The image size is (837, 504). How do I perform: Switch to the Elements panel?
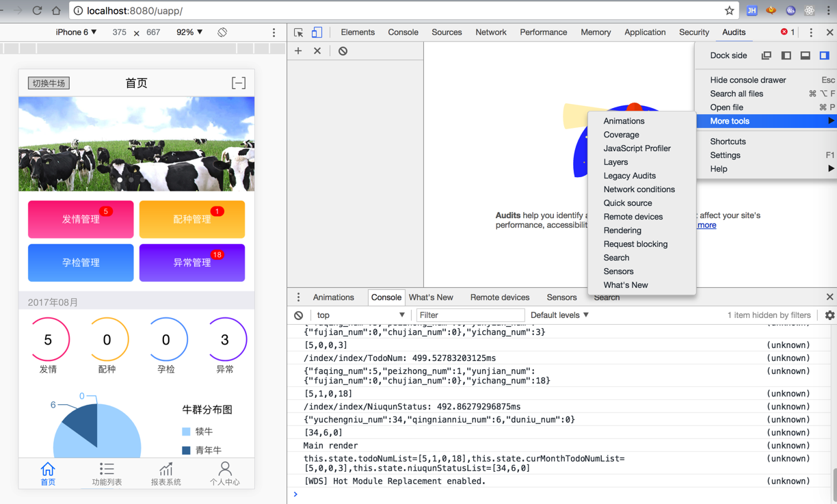point(358,32)
